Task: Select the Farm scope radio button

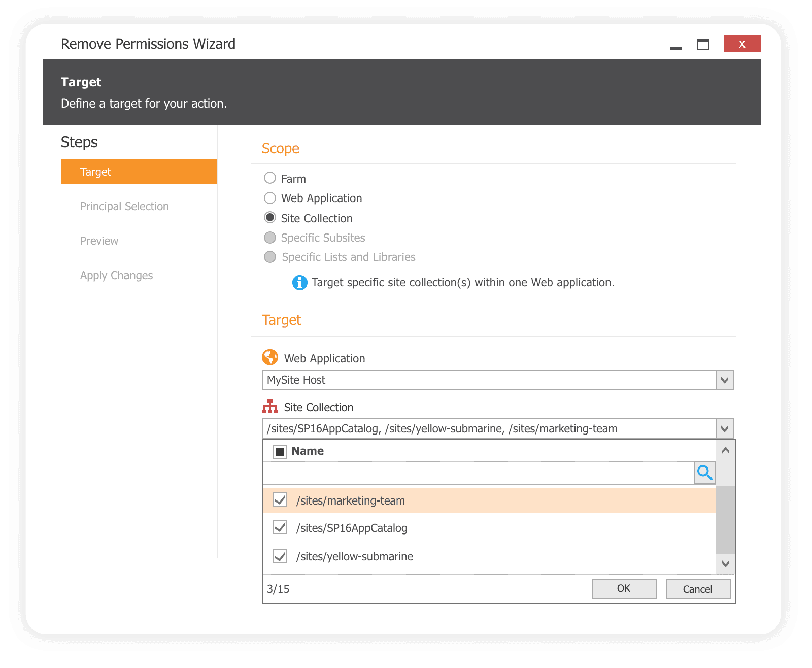Action: click(269, 178)
